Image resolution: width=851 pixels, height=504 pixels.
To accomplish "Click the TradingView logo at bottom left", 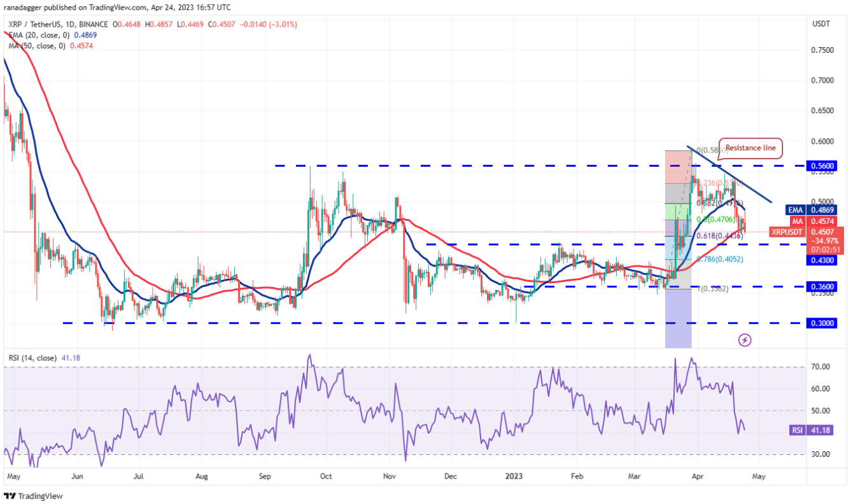I will 34,496.
